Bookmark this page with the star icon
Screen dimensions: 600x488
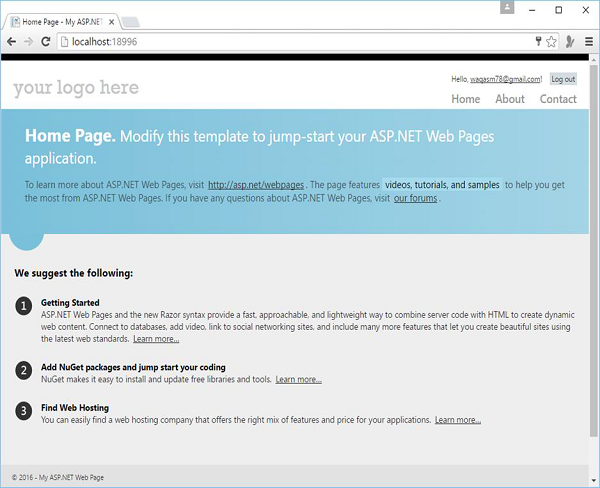(x=551, y=41)
